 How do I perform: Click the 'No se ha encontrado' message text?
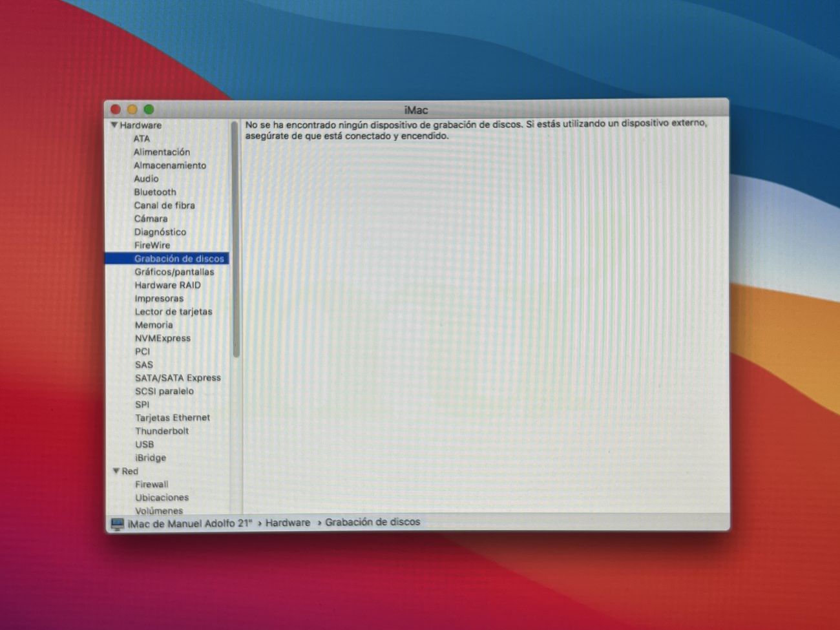(476, 129)
